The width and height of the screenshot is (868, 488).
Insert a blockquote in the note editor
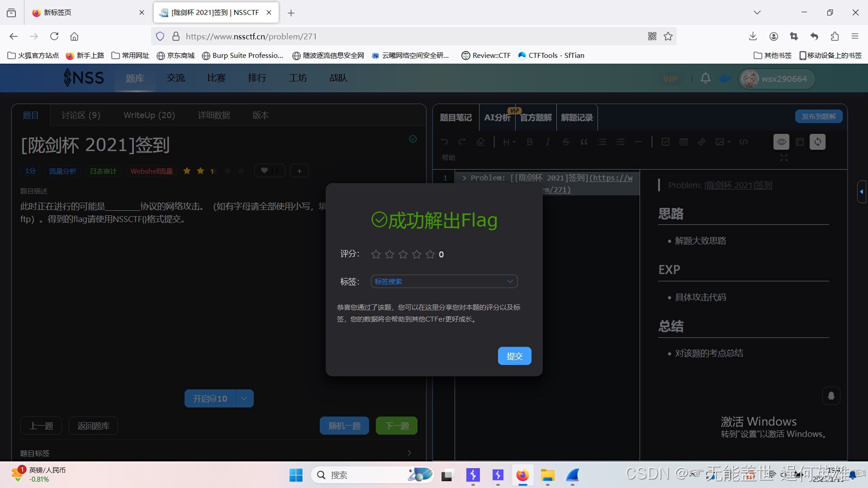coord(584,142)
